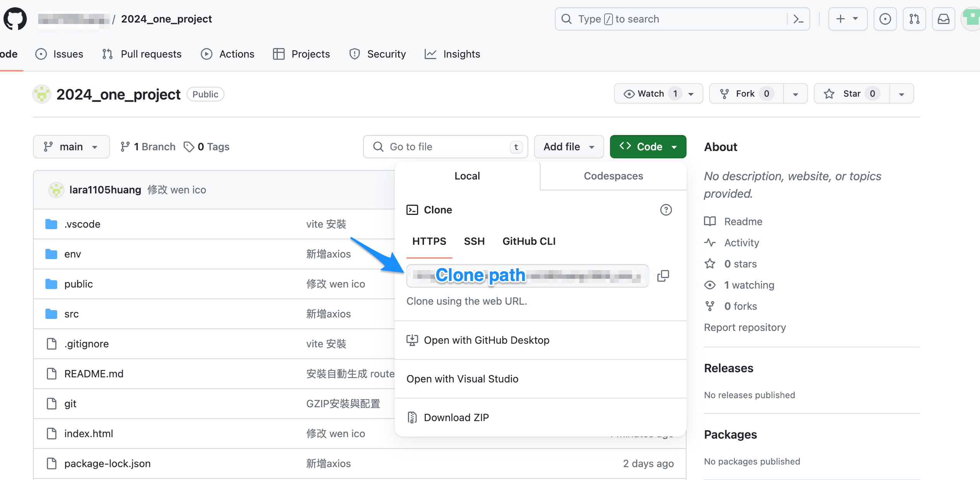Open the src folder
Screen dimensions: 980x480
click(x=72, y=314)
